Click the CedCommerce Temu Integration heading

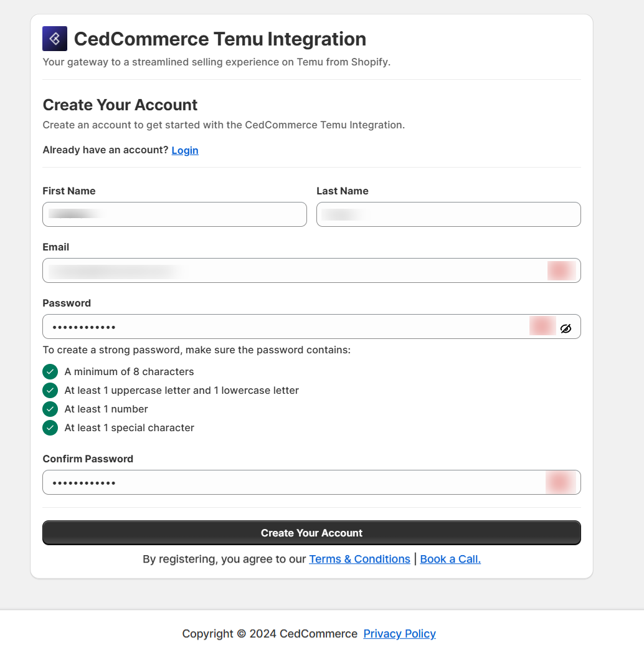[x=220, y=39]
